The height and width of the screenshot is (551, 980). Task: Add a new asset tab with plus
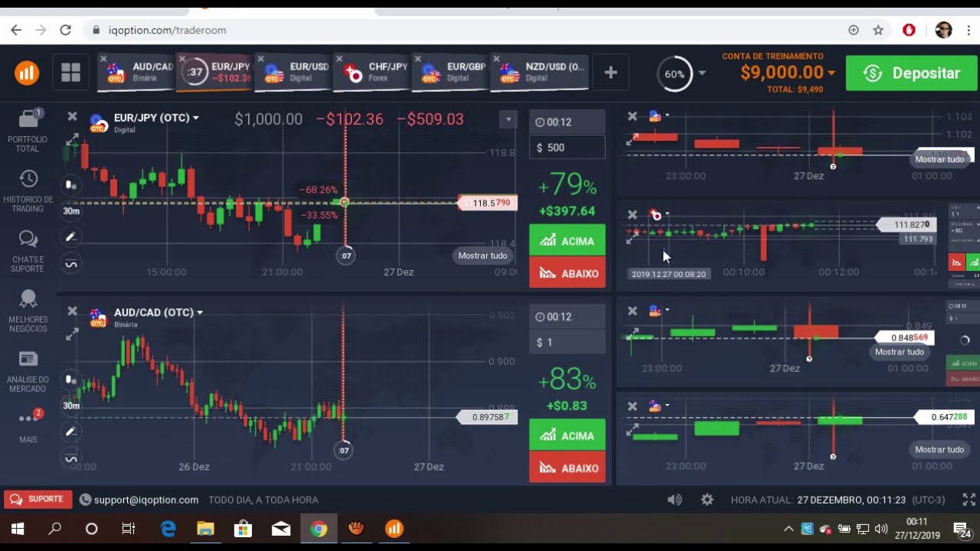pos(611,73)
